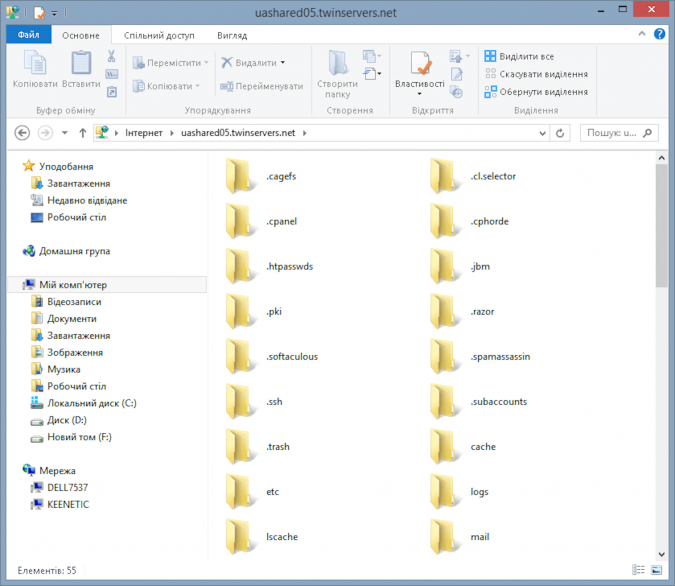Open the Help question mark icon
675x586 pixels.
660,34
